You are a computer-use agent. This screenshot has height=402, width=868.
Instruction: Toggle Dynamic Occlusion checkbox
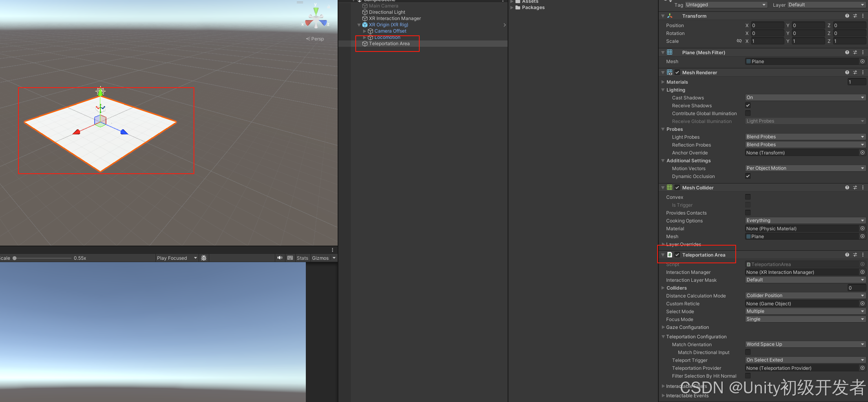pyautogui.click(x=748, y=176)
